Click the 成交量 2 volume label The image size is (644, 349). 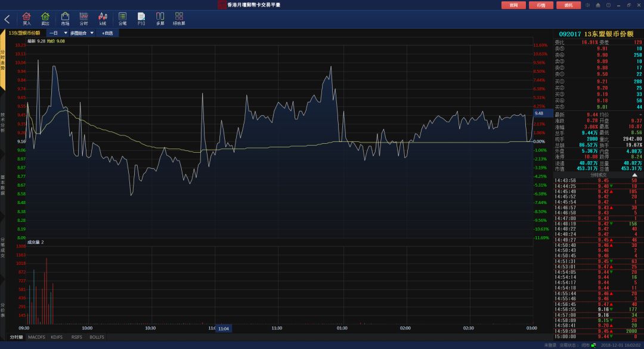point(35,242)
